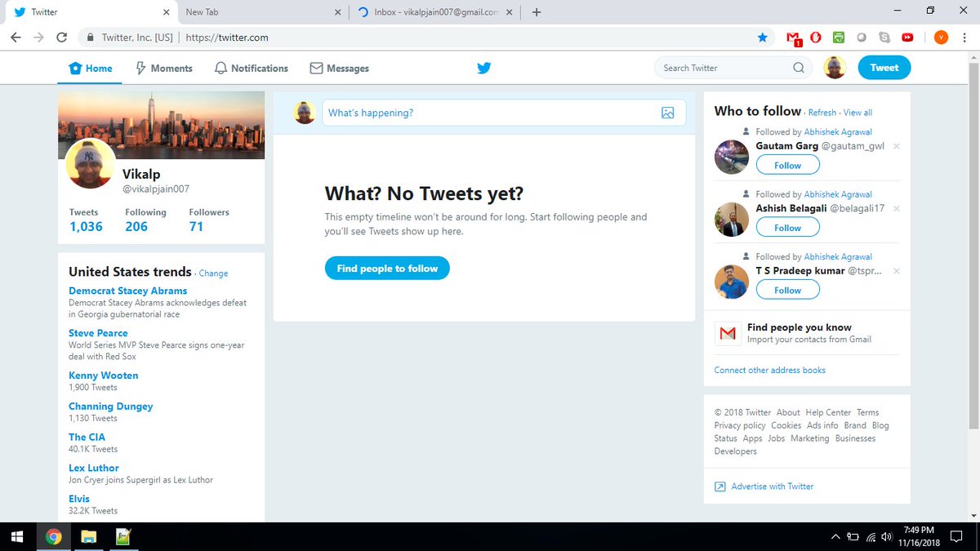Open the Chrome three-dot menu
This screenshot has width=980, height=551.
[964, 38]
